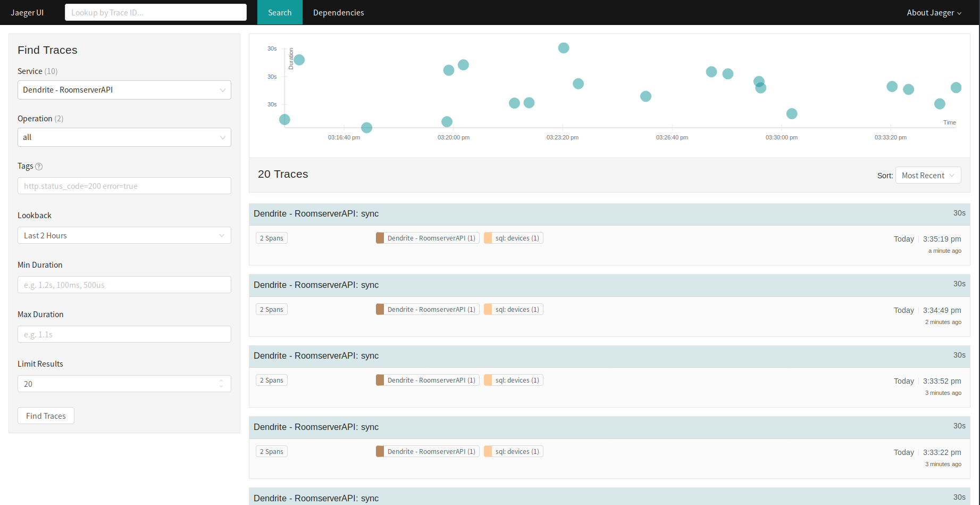Open the Lookback Last 2 Hours dropdown
The image size is (980, 505).
(x=124, y=235)
